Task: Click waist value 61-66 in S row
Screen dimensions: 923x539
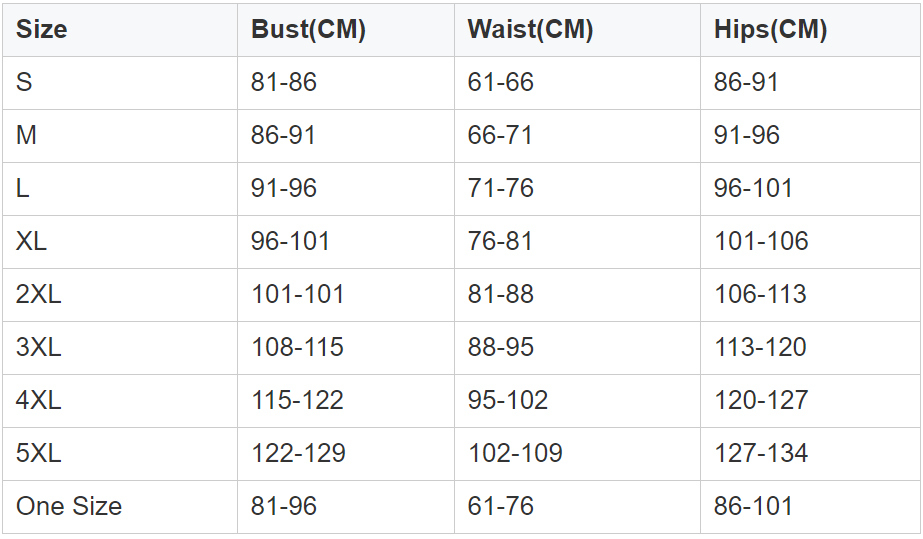Action: pos(500,82)
